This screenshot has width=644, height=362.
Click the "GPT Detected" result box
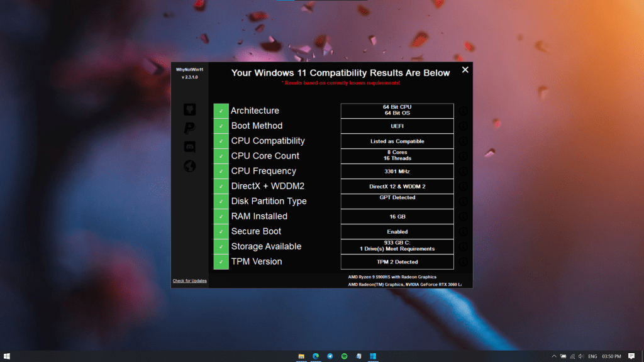click(x=397, y=202)
